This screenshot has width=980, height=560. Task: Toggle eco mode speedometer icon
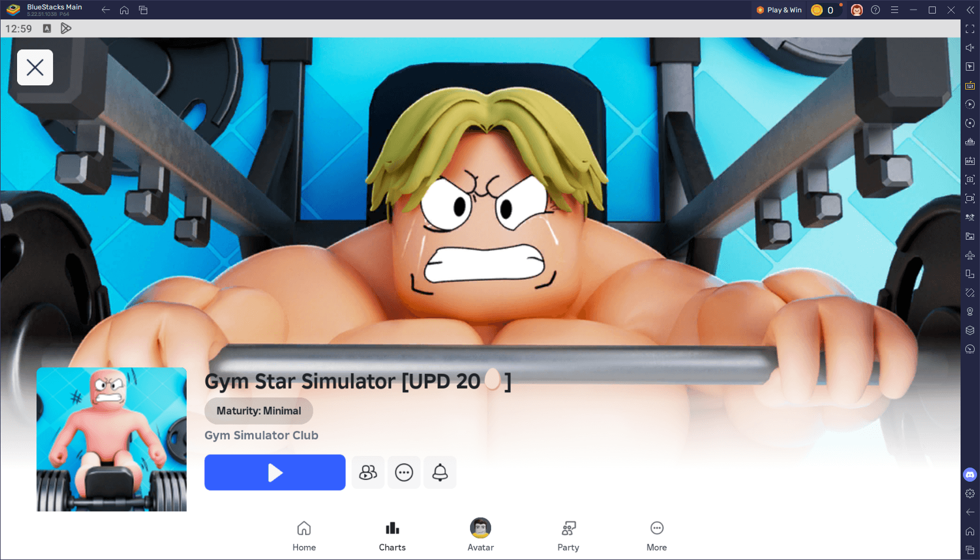point(970,349)
